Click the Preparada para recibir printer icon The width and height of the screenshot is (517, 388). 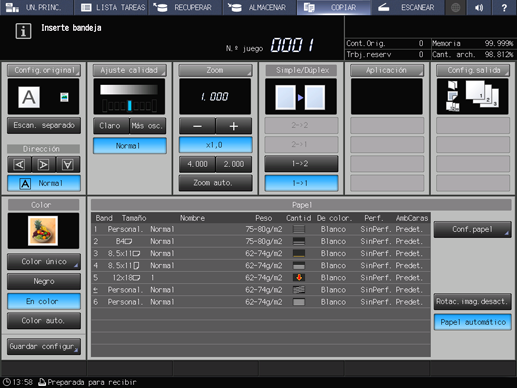[42, 382]
